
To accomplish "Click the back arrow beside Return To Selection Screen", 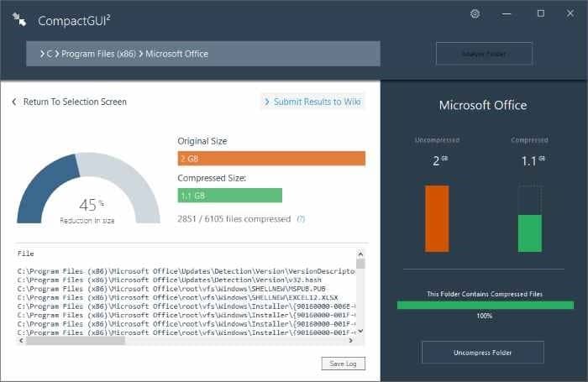I will (14, 102).
